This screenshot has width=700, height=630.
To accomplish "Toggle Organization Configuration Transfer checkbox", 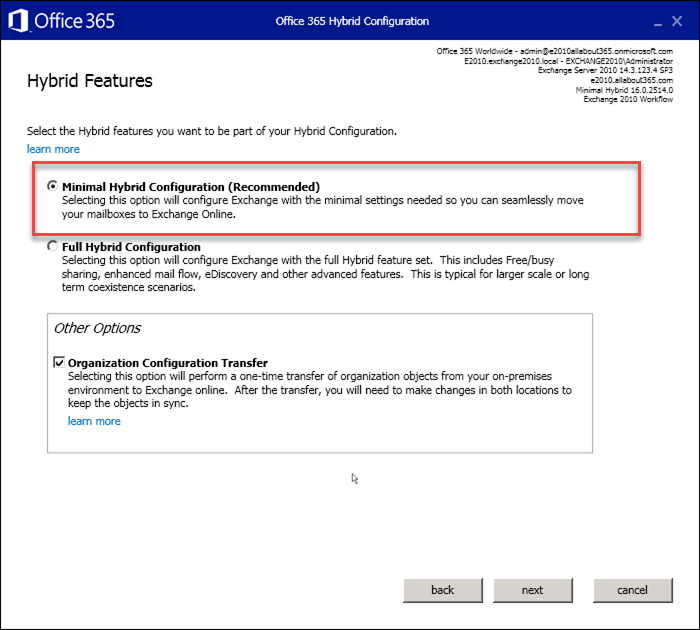I will point(59,362).
